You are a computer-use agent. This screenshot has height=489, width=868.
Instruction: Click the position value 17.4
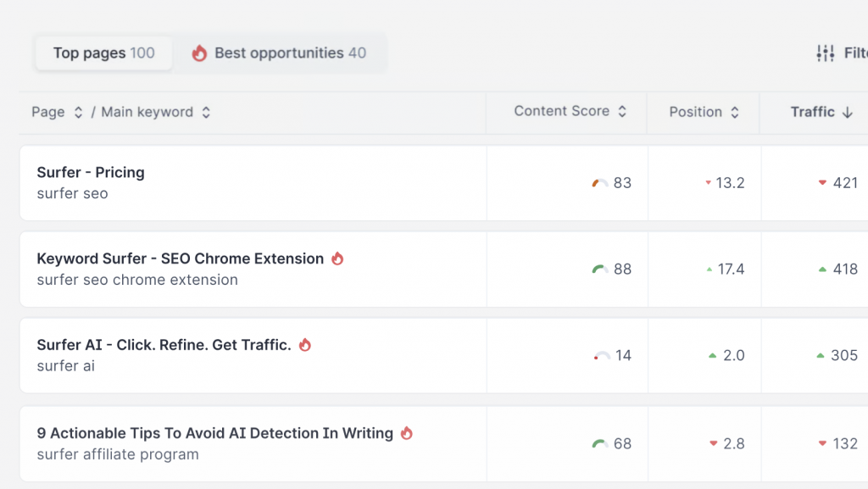click(x=732, y=270)
